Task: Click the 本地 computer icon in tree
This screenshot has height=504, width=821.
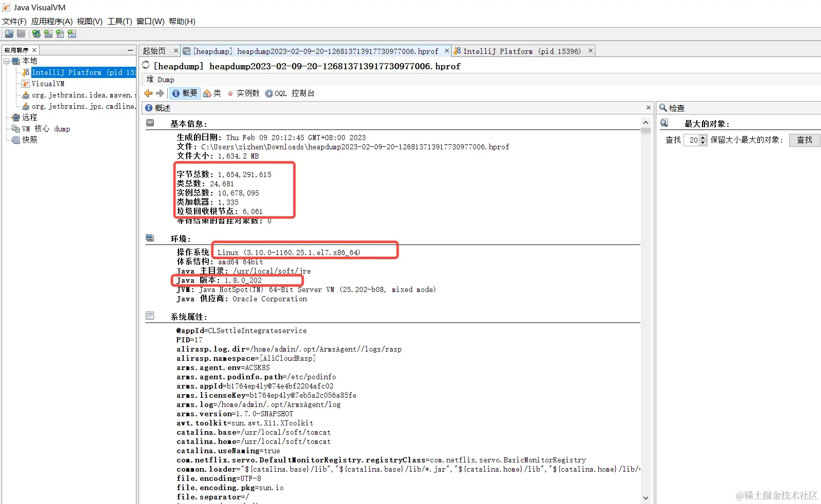Action: coord(16,61)
